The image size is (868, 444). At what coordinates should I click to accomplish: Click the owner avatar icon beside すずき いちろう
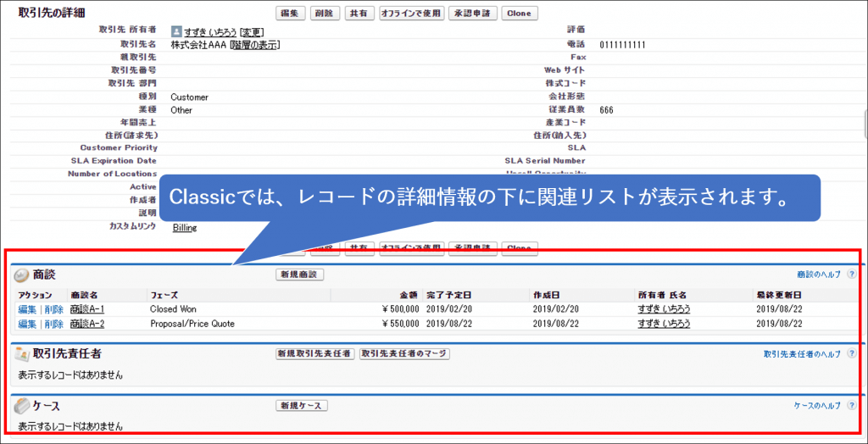click(176, 31)
